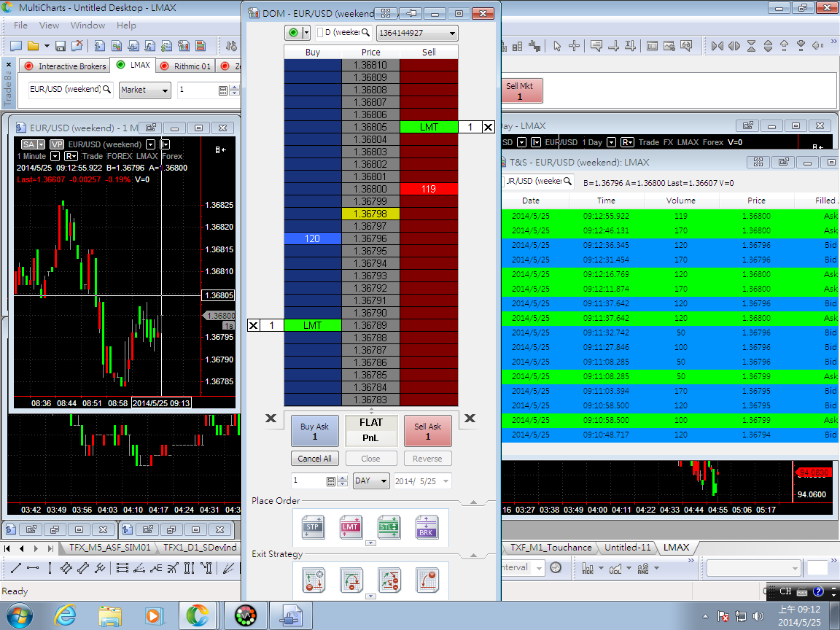Open the View menu
The width and height of the screenshot is (840, 630).
49,26
